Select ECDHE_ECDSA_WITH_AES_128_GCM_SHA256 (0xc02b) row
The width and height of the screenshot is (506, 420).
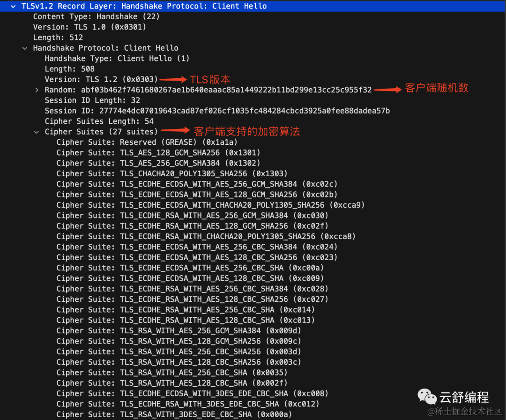point(197,195)
